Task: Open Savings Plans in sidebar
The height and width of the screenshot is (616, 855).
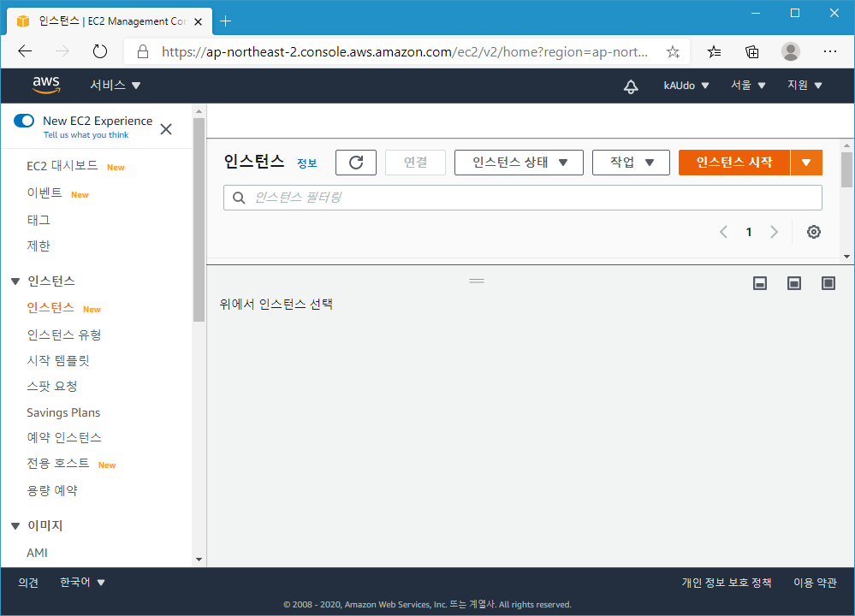Action: click(63, 412)
